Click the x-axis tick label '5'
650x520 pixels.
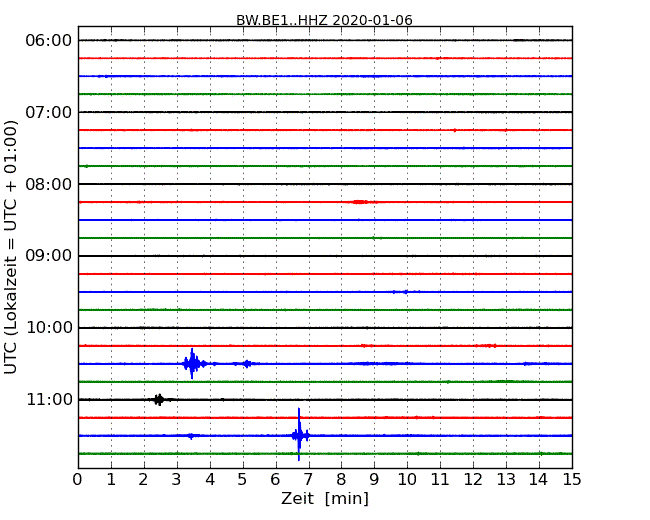tap(243, 480)
